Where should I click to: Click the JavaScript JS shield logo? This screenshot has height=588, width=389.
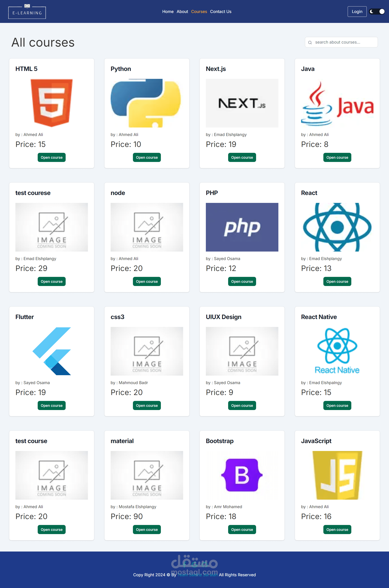[337, 475]
